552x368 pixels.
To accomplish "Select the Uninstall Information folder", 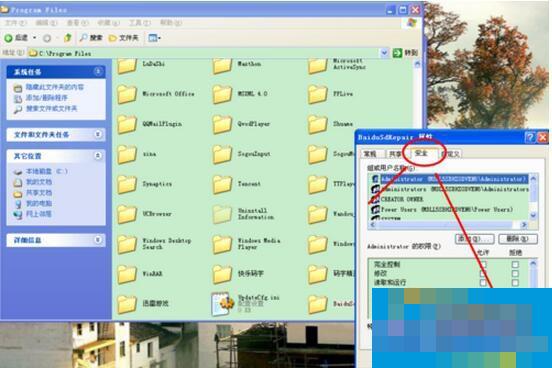I will [x=243, y=214].
